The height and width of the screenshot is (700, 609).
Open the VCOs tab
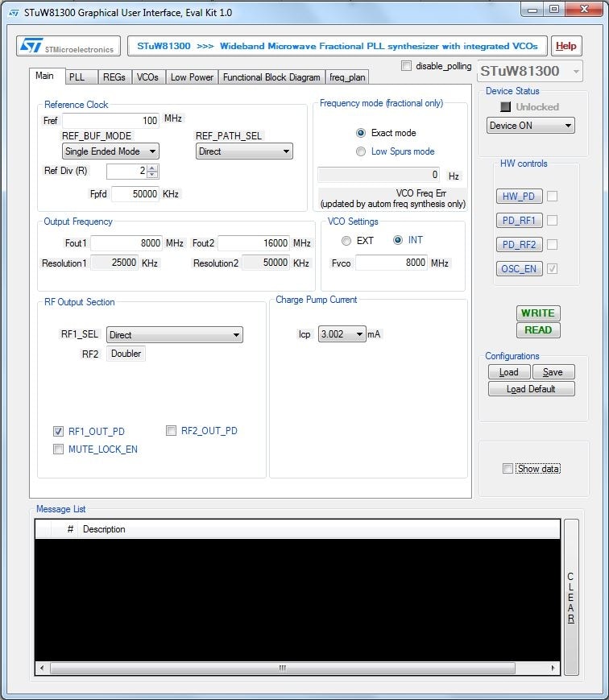(x=147, y=77)
